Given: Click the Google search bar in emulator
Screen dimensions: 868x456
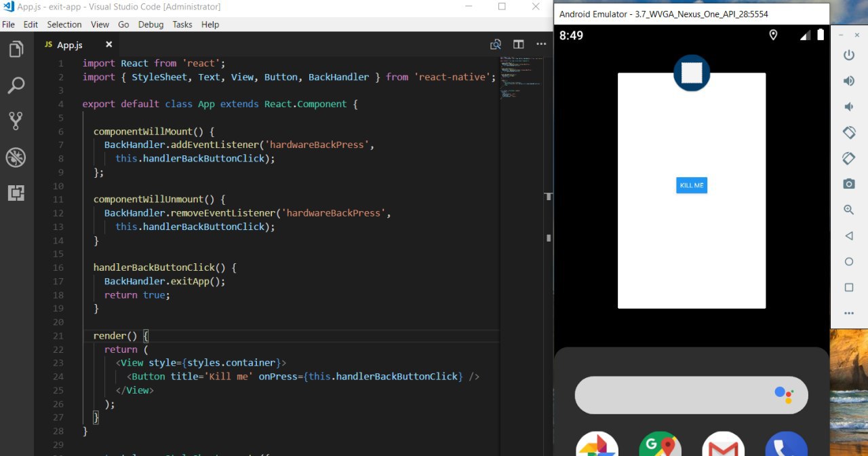Looking at the screenshot, I should (x=691, y=394).
